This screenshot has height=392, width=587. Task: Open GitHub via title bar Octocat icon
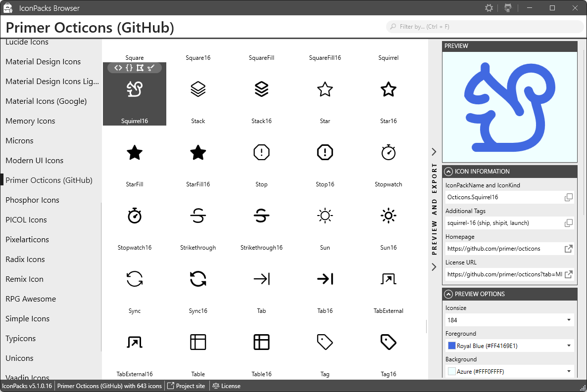(x=508, y=8)
